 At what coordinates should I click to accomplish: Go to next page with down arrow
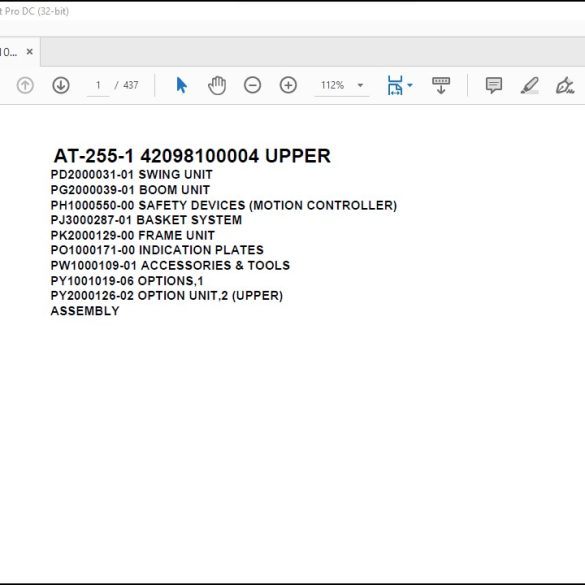point(61,85)
